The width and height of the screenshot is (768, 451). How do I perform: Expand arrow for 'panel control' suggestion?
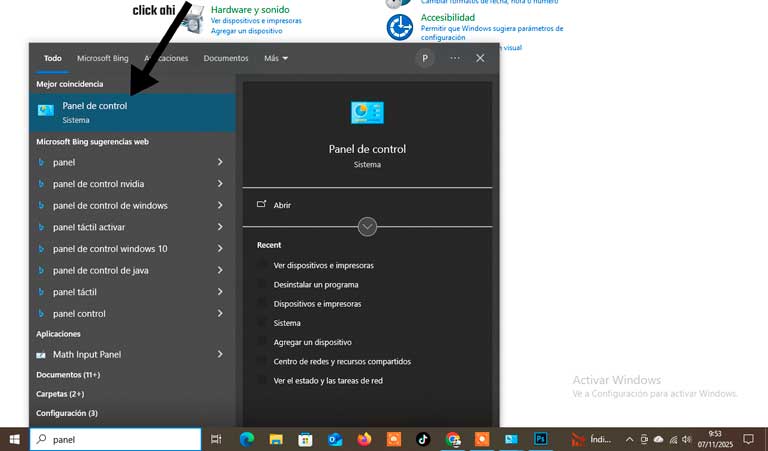tap(220, 313)
